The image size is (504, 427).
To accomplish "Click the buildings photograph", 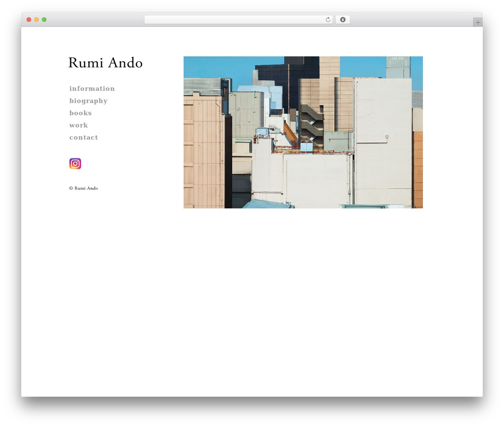I will (303, 132).
